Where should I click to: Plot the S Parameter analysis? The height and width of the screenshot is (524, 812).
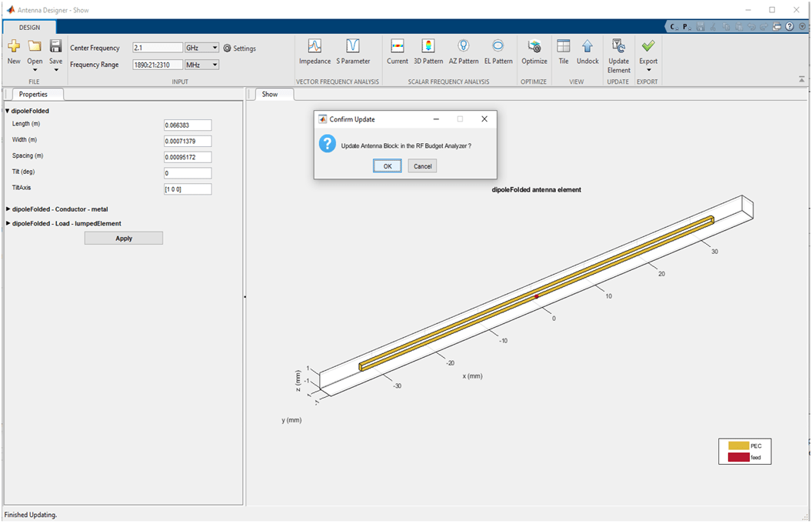click(353, 52)
